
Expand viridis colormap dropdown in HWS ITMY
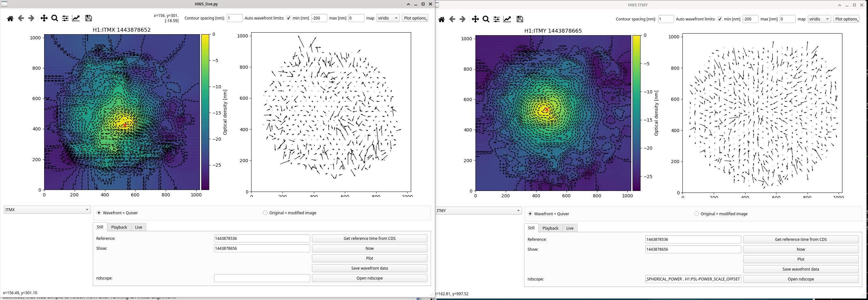tap(819, 19)
